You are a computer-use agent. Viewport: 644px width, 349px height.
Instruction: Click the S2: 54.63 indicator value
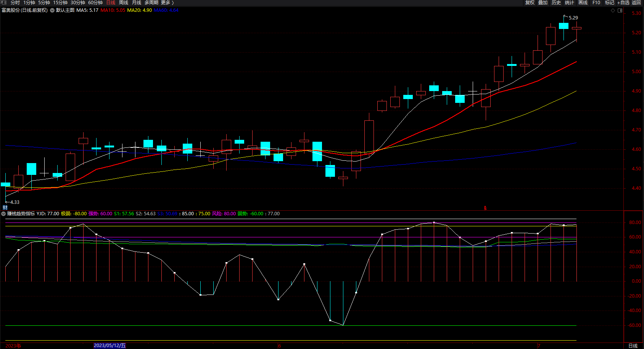click(x=146, y=214)
